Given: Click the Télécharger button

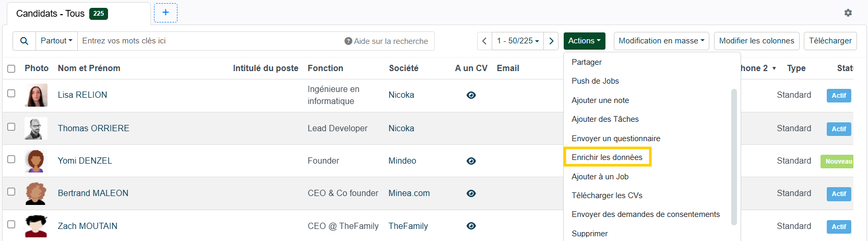Looking at the screenshot, I should [x=830, y=41].
